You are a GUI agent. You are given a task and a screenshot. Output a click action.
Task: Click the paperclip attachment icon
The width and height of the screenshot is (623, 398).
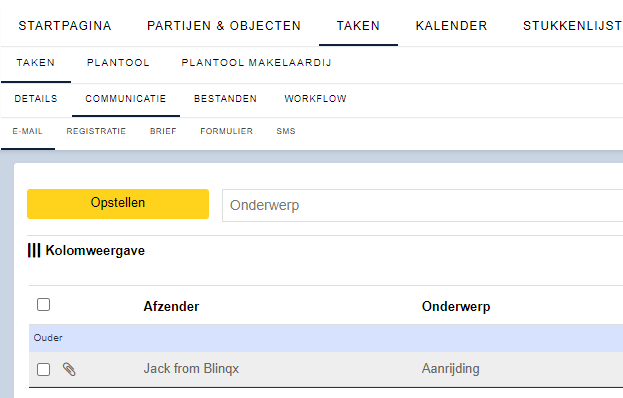point(69,369)
